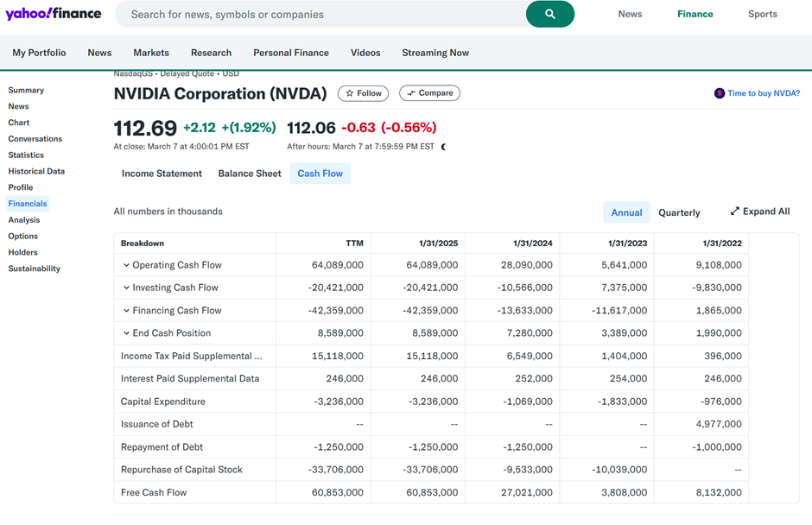This screenshot has width=812, height=525.
Task: Click the 1/31/2024 column header
Action: pos(533,244)
